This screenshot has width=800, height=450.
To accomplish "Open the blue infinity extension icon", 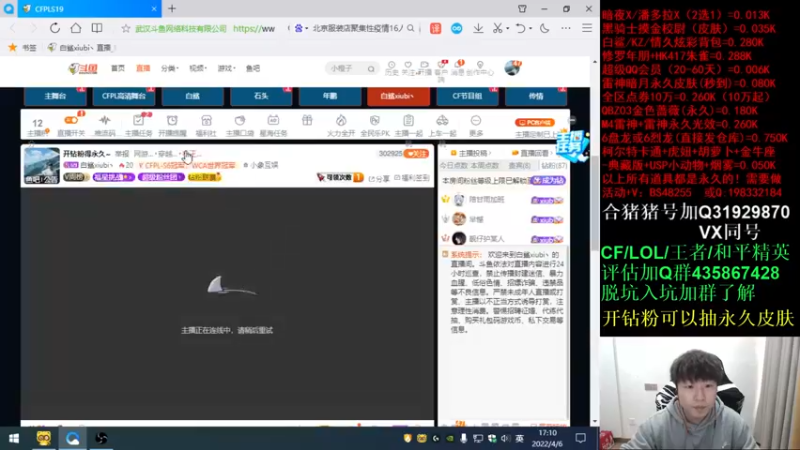I will point(457,29).
